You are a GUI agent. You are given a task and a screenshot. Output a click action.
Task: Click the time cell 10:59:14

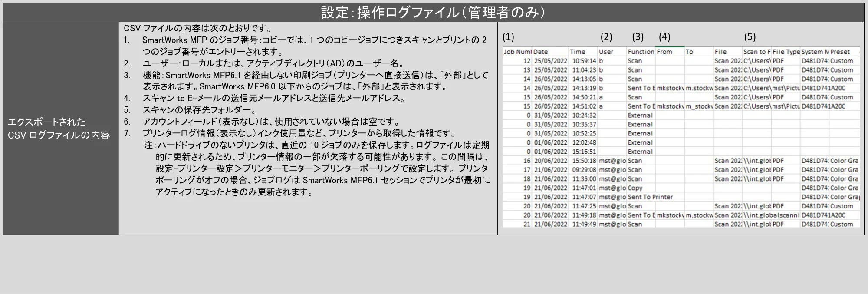pos(584,61)
